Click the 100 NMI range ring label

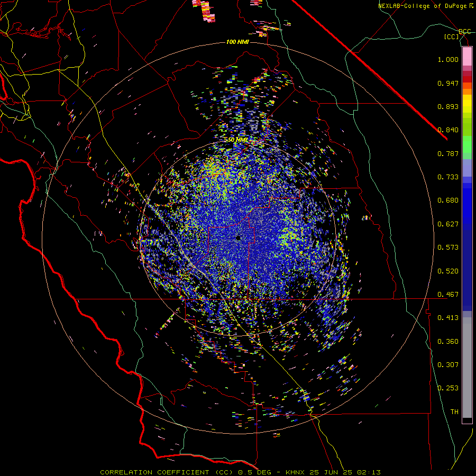[237, 42]
